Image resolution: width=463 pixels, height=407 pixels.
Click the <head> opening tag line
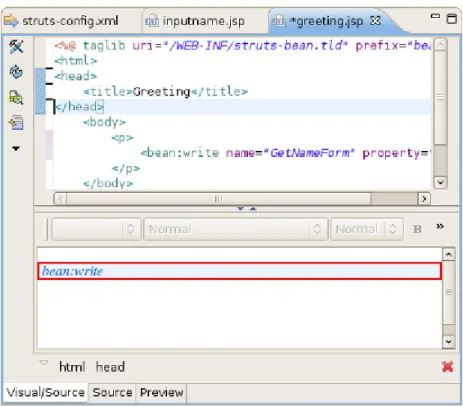(76, 76)
